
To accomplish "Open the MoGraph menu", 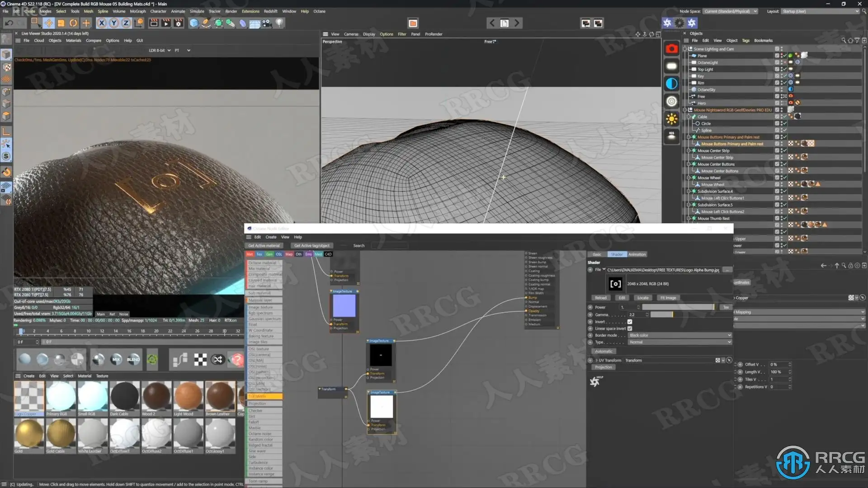I will pyautogui.click(x=138, y=11).
